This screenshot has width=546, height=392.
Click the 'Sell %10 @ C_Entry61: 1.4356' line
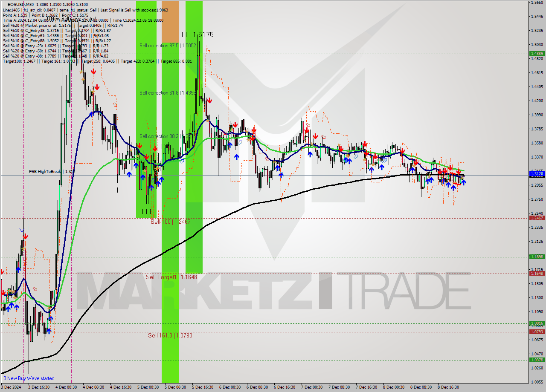tap(57, 35)
